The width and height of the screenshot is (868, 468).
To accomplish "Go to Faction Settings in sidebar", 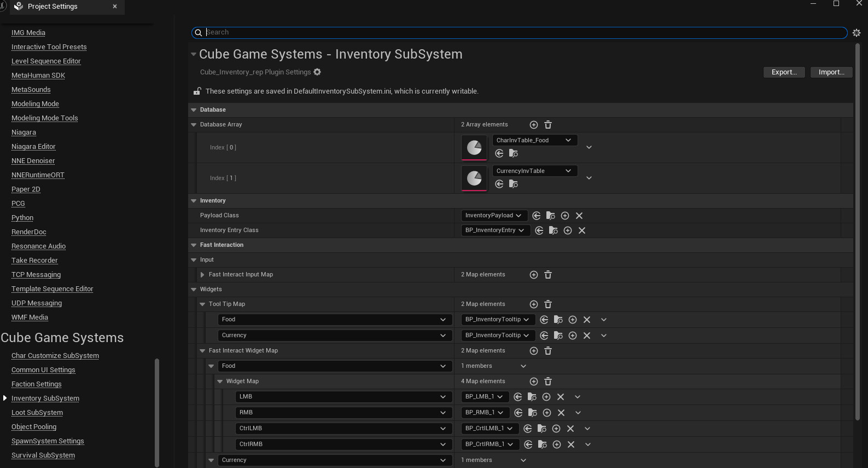I will coord(37,384).
